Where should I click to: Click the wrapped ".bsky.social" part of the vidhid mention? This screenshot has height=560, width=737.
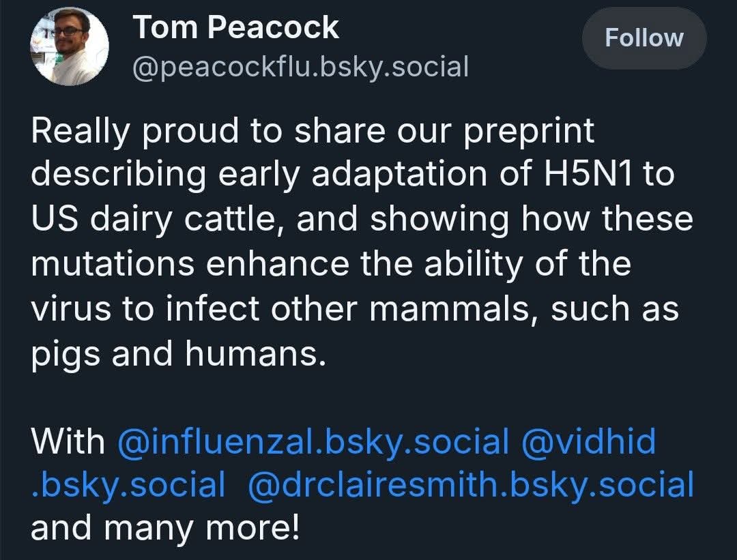point(128,485)
